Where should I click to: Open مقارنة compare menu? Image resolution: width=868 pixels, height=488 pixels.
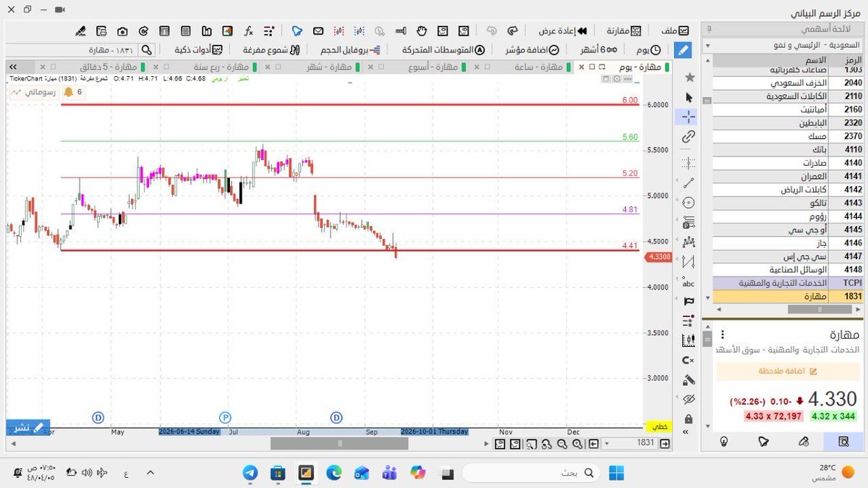(x=624, y=31)
